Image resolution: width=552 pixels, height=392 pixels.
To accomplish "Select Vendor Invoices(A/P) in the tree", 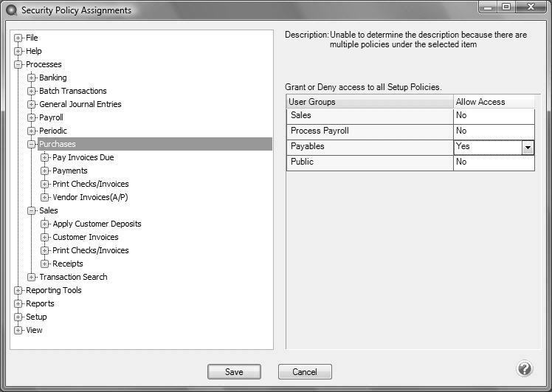I will (x=90, y=198).
